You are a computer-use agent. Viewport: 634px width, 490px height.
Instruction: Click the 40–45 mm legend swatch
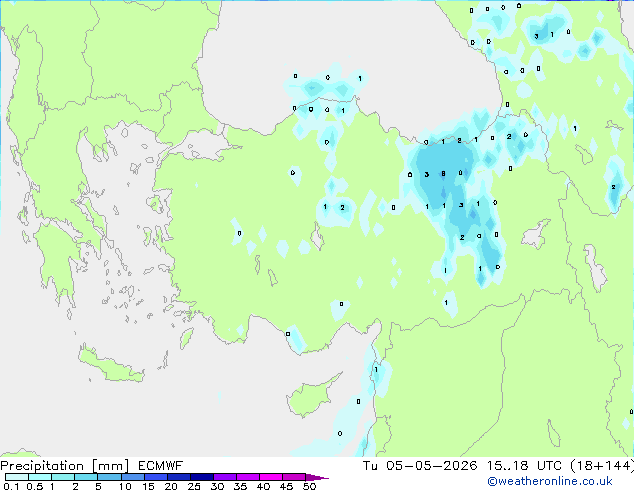(271, 477)
